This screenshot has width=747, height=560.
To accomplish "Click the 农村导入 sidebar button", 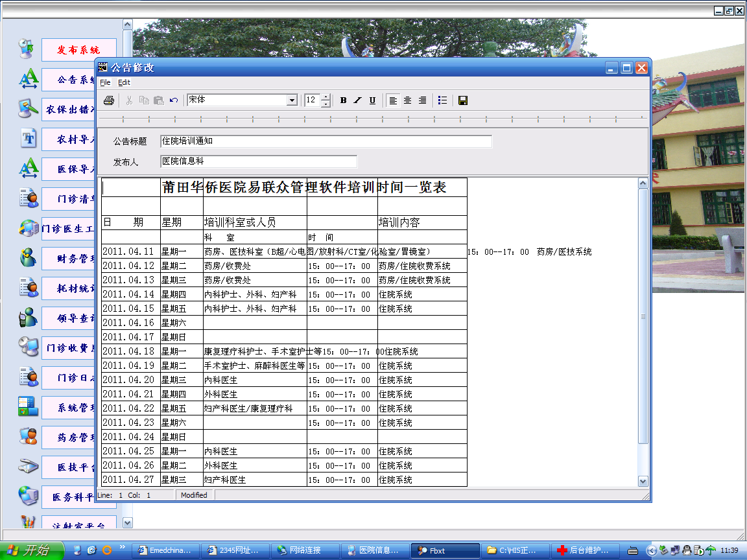I will click(x=69, y=139).
